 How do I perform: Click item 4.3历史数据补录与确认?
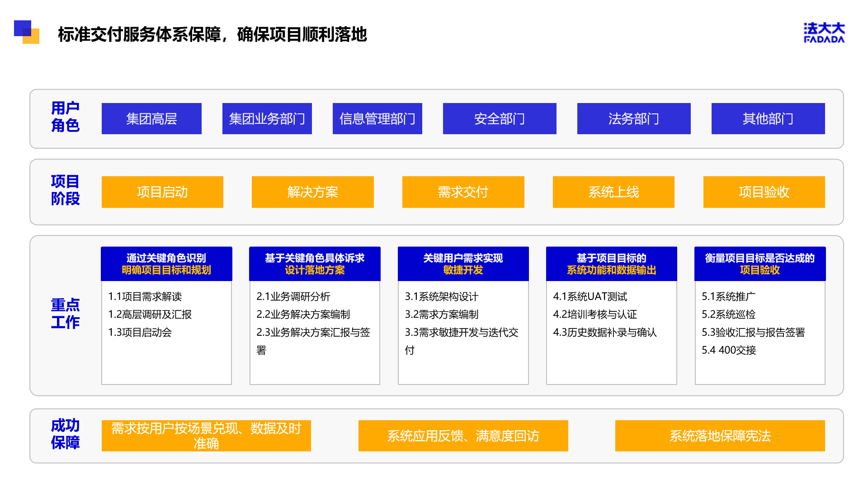[x=605, y=332]
